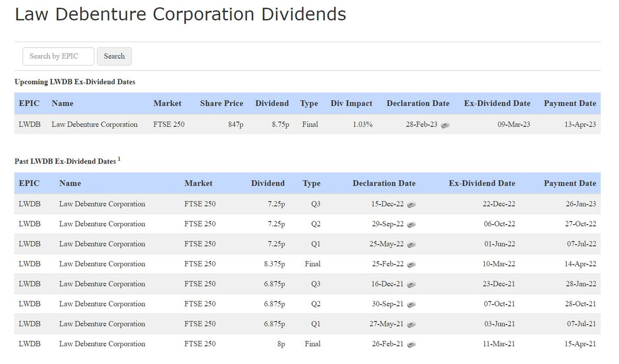Click the Search button
The width and height of the screenshot is (619, 364).
pyautogui.click(x=114, y=56)
